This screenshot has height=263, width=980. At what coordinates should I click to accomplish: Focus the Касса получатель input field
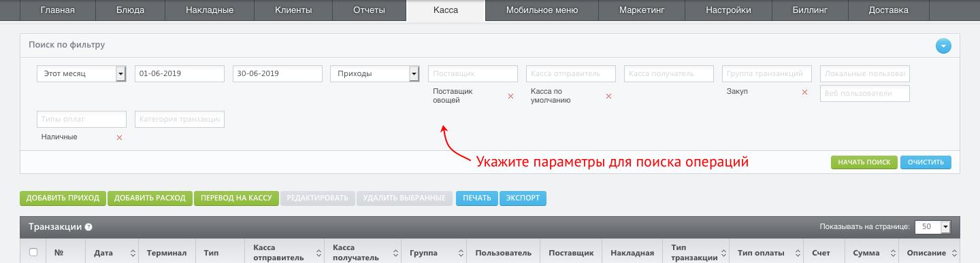point(669,73)
